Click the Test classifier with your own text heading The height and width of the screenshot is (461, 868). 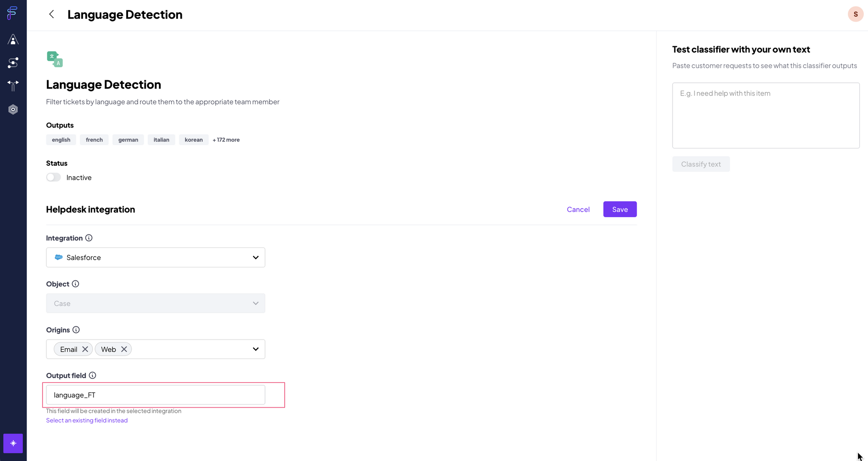[741, 49]
